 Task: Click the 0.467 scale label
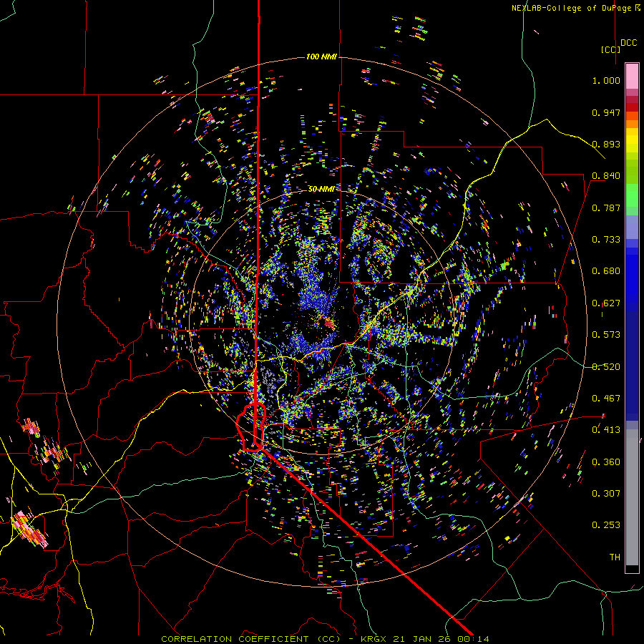(606, 399)
